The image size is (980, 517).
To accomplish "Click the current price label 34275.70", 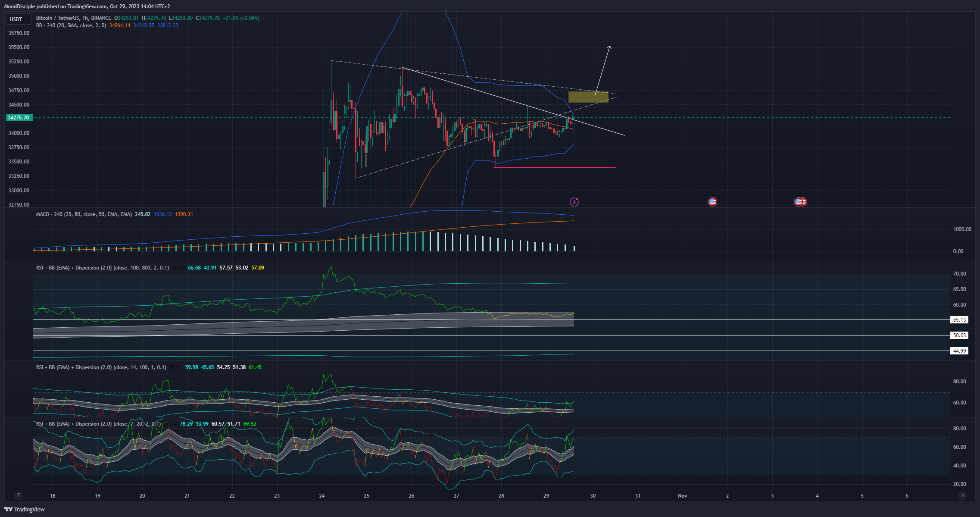I will (x=19, y=118).
